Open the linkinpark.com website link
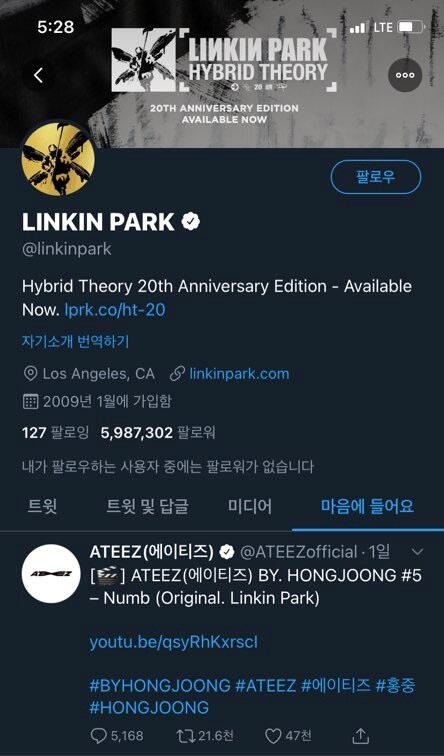 pyautogui.click(x=239, y=374)
